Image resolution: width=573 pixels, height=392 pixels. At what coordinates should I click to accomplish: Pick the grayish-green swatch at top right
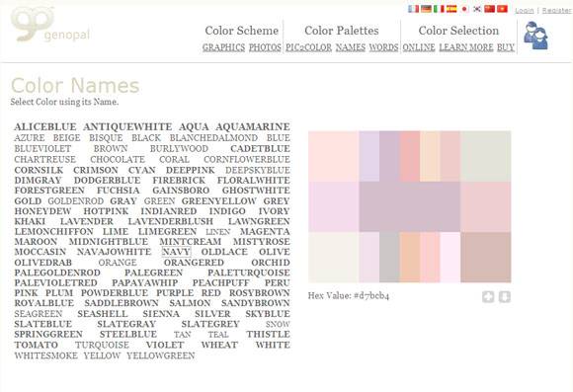[486, 156]
